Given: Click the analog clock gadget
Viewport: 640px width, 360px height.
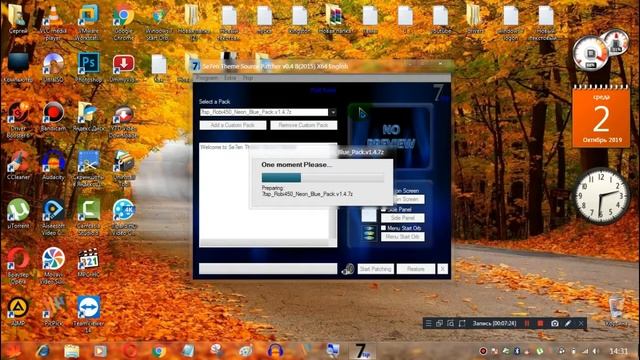Looking at the screenshot, I should point(602,196).
